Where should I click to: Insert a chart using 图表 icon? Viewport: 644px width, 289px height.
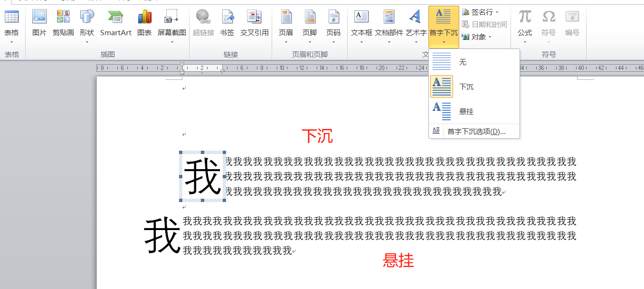point(144,17)
